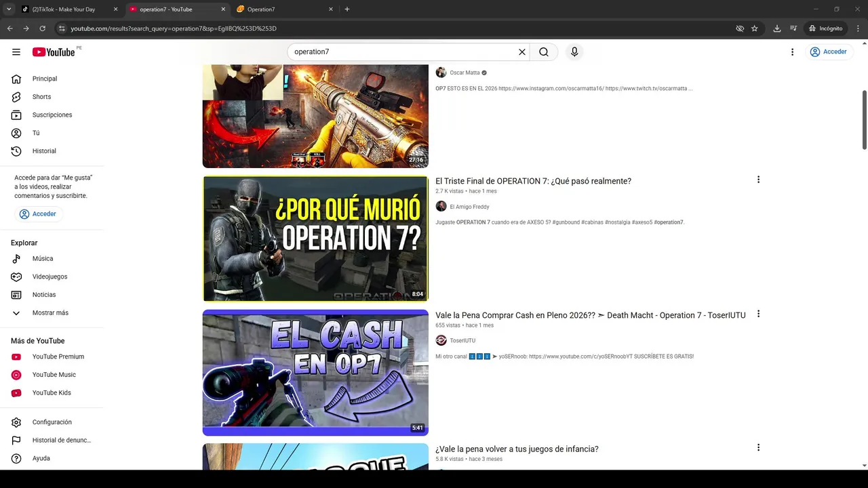Go back in Chrome navigation

[x=9, y=28]
